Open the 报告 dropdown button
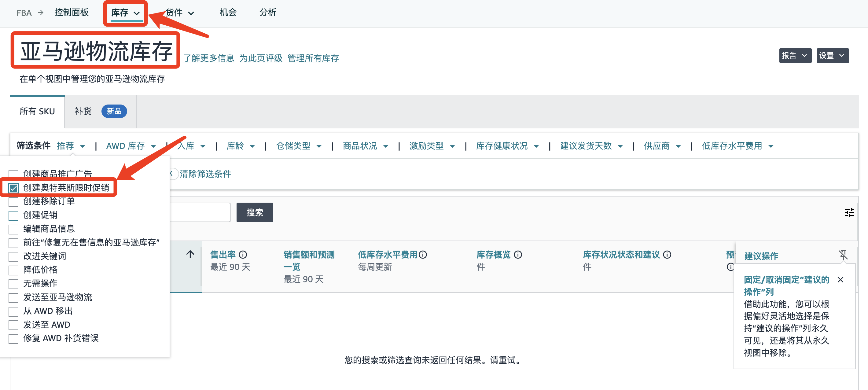The height and width of the screenshot is (390, 868). 795,56
